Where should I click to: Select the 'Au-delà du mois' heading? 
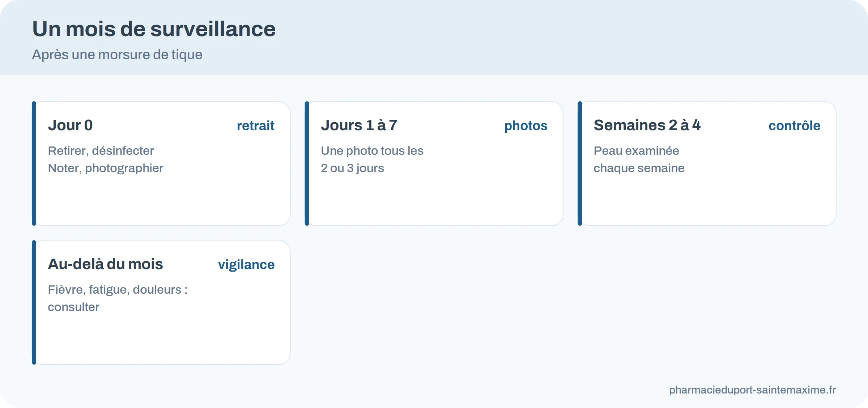click(x=105, y=264)
